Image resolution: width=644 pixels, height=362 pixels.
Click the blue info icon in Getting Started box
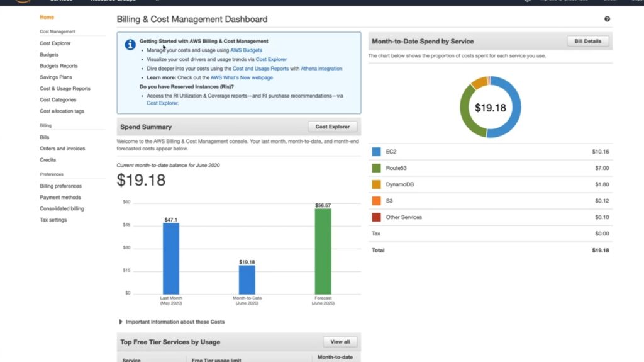pos(130,45)
